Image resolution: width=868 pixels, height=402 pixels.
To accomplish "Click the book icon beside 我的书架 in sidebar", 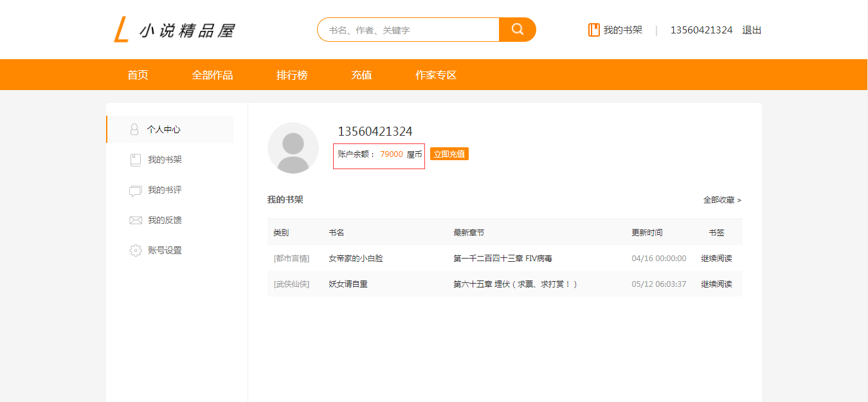I will [135, 160].
